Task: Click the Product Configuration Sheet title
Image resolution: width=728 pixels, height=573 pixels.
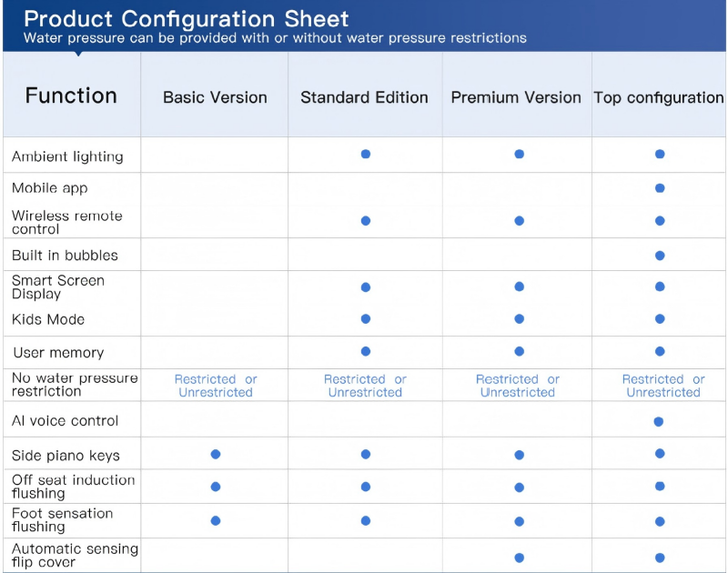Action: pyautogui.click(x=186, y=18)
